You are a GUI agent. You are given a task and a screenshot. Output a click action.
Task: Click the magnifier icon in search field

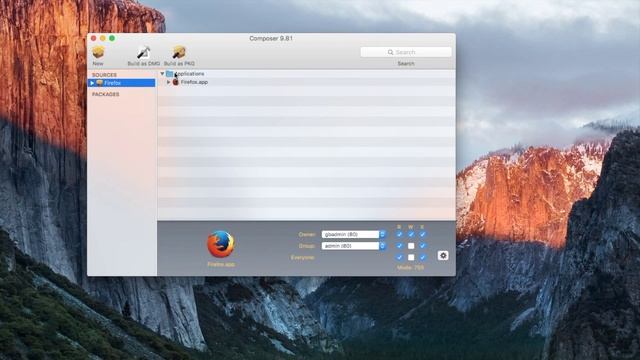click(x=390, y=52)
